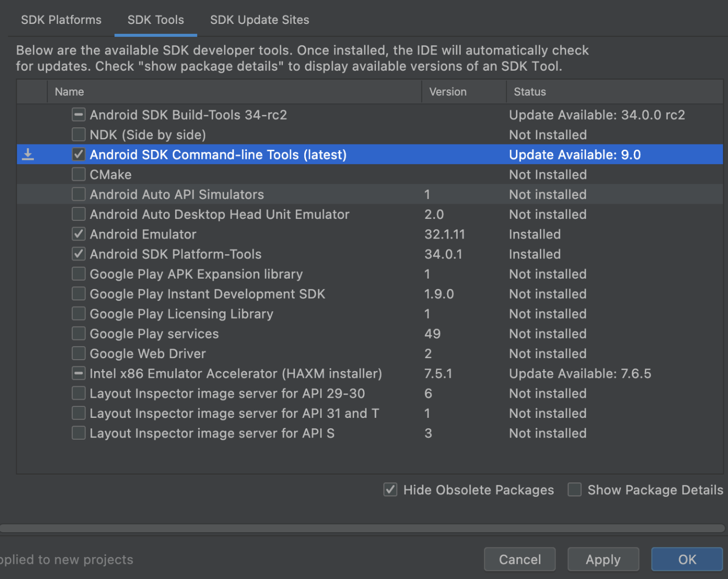Sort by the Status column header

(x=615, y=91)
